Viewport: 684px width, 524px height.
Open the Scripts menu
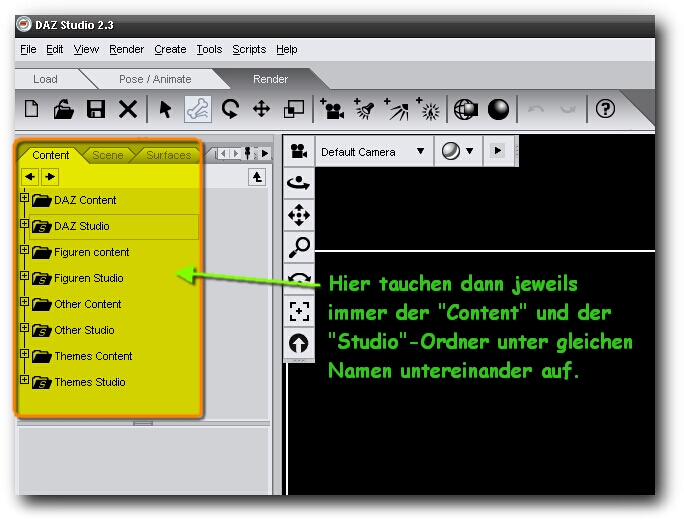249,49
